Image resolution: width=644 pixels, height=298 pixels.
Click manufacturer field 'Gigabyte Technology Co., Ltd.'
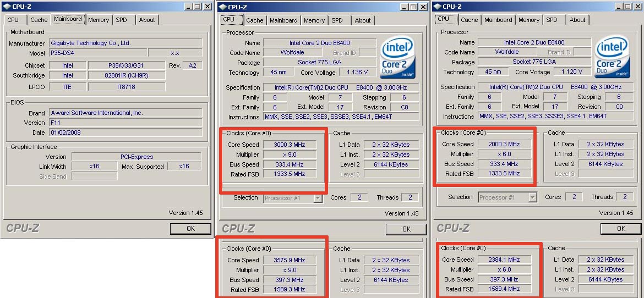click(125, 43)
